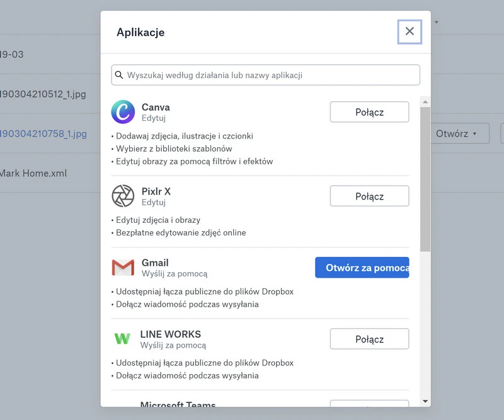Select the Mark Home.xml file row

[33, 173]
